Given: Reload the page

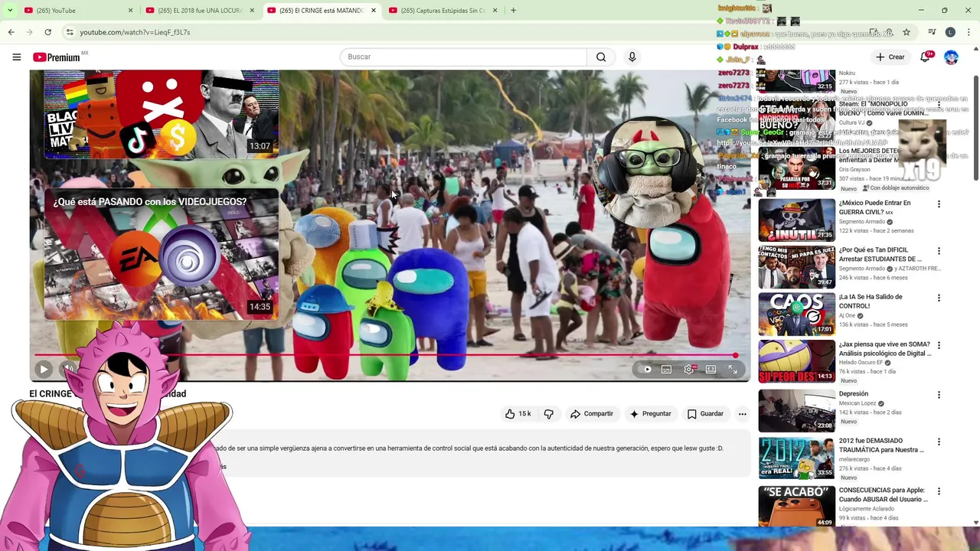Looking at the screenshot, I should click(x=47, y=32).
